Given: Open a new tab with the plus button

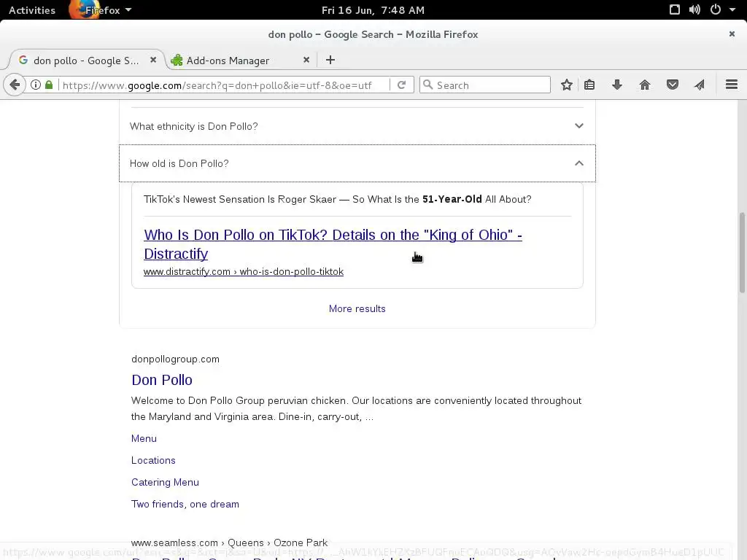Looking at the screenshot, I should click(330, 60).
